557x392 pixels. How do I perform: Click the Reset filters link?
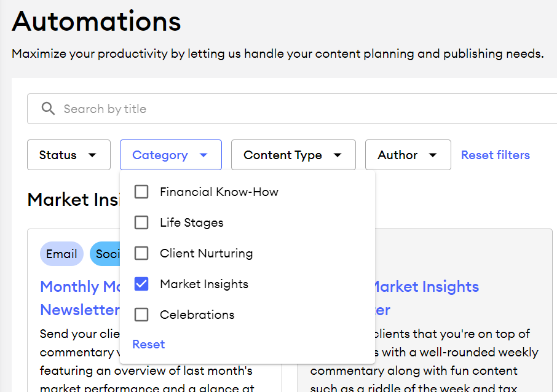click(x=495, y=155)
